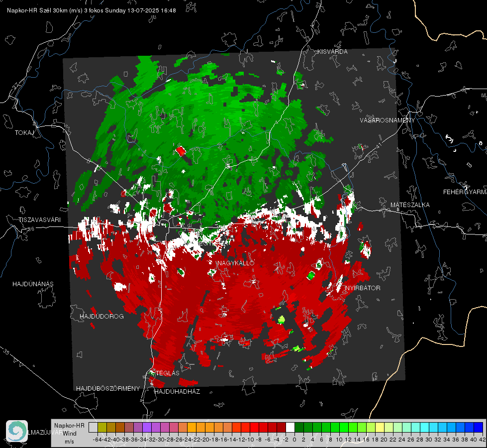Click the FEHÉRGYARMAT label at the map edge
The width and height of the screenshot is (487, 448).
pos(465,192)
